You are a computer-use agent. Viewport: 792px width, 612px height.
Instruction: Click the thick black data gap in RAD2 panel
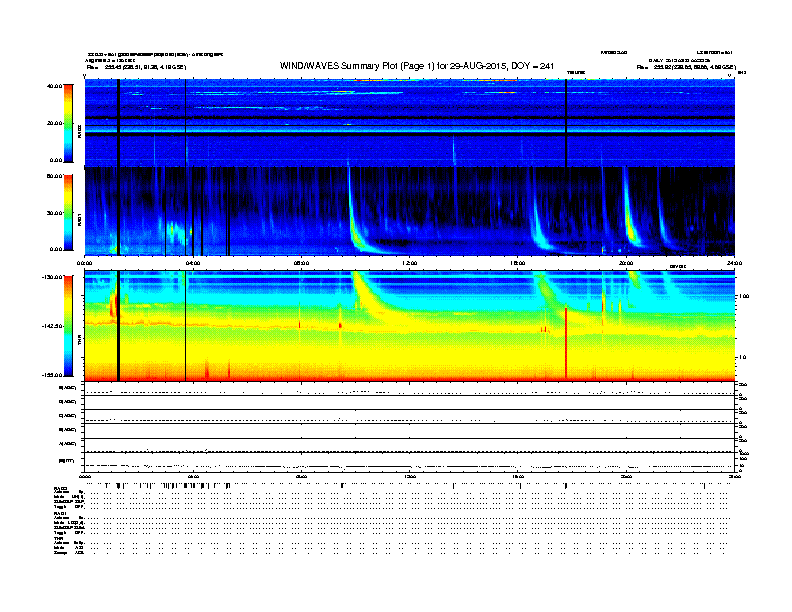coord(118,123)
